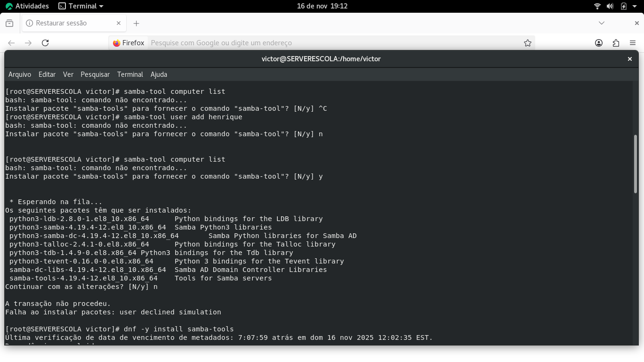The image size is (644, 362).
Task: Open the Editar menu in terminal
Action: (x=47, y=74)
